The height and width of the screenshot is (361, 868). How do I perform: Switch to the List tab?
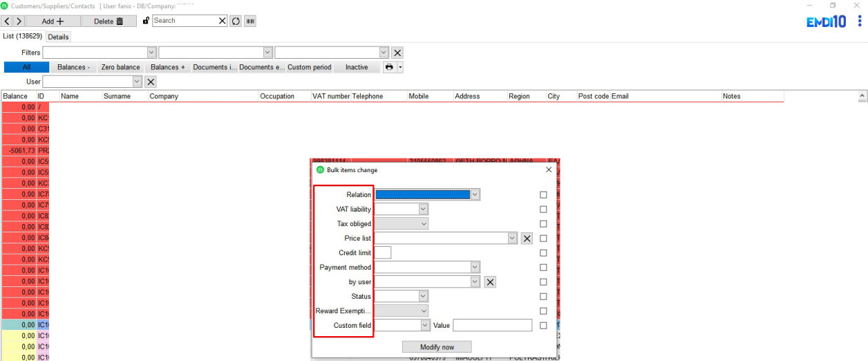coord(22,36)
